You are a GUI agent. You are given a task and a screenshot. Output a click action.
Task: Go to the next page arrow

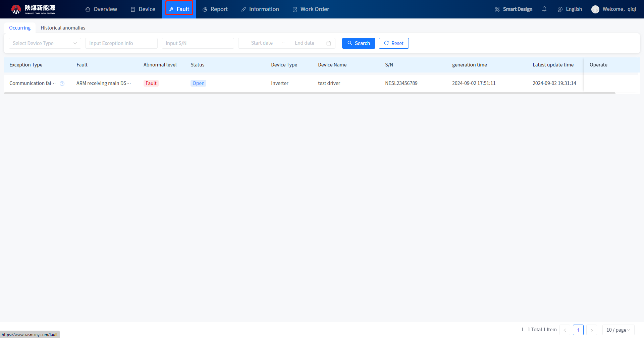591,330
